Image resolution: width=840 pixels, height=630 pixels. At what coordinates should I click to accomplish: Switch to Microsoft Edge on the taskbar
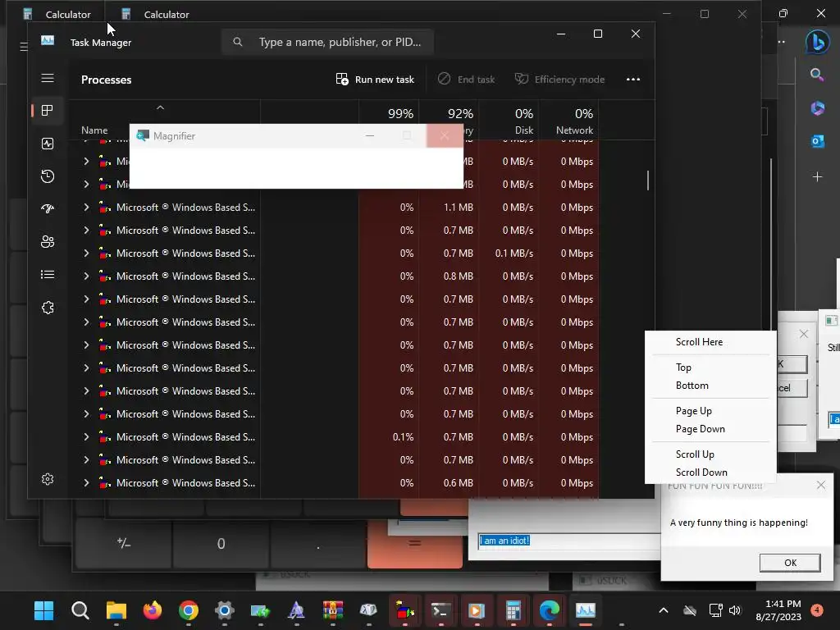tap(549, 610)
